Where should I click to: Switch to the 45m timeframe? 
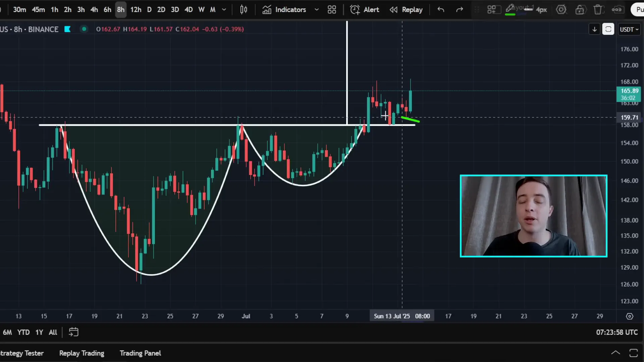coord(38,10)
